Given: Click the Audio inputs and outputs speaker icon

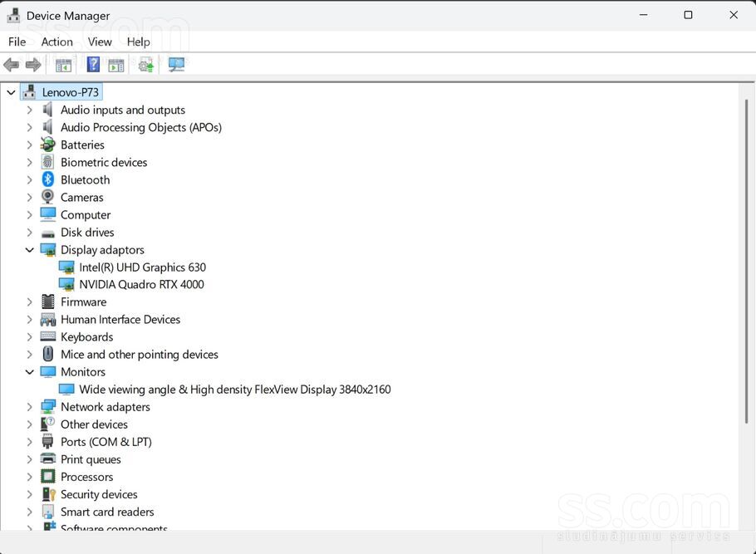Looking at the screenshot, I should 47,110.
